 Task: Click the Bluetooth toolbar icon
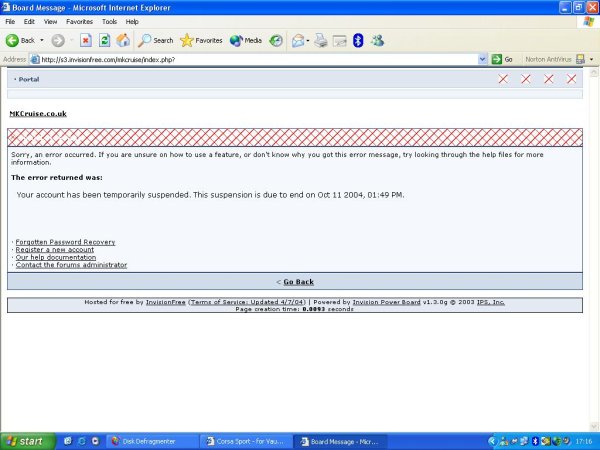click(x=359, y=40)
